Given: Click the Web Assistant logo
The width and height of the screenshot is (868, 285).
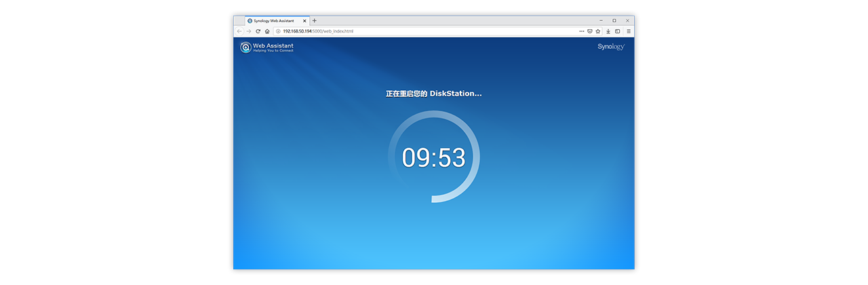Looking at the screenshot, I should (x=267, y=47).
